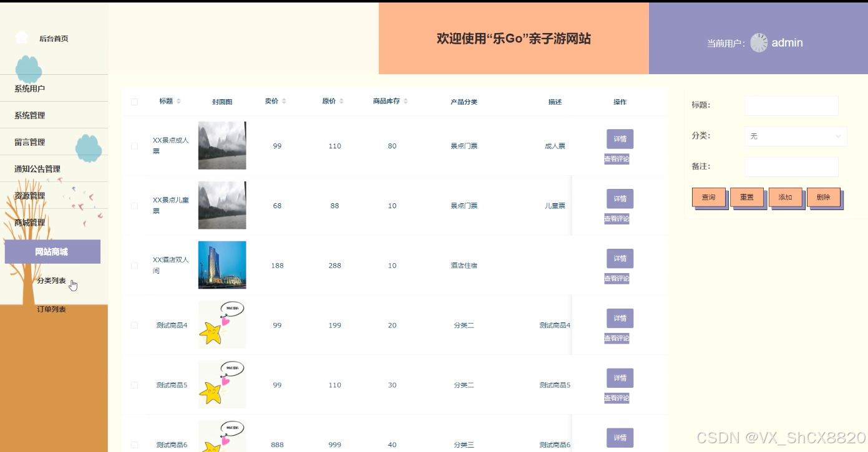Viewport: 868px width, 452px height.
Task: Check the 测试商品4 row checkbox
Action: tap(134, 325)
